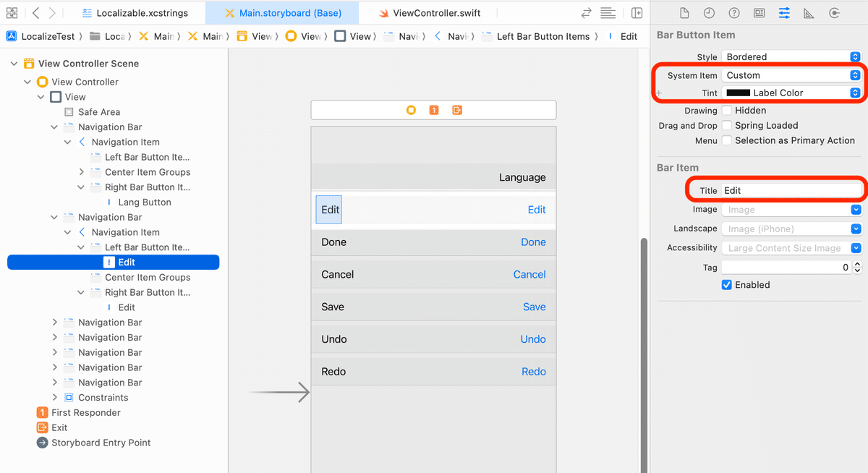This screenshot has width=868, height=473.
Task: Click the right Redo bar button on canvas
Action: (x=534, y=372)
